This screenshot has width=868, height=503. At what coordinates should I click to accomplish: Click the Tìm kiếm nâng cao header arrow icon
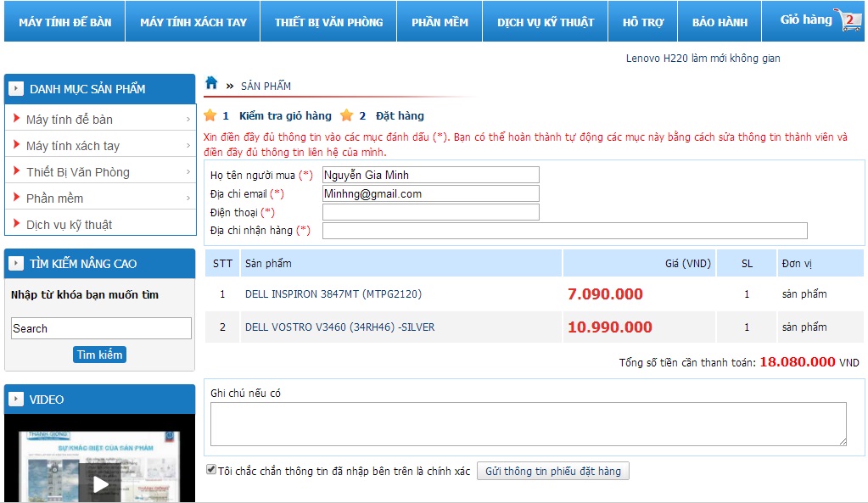[16, 264]
